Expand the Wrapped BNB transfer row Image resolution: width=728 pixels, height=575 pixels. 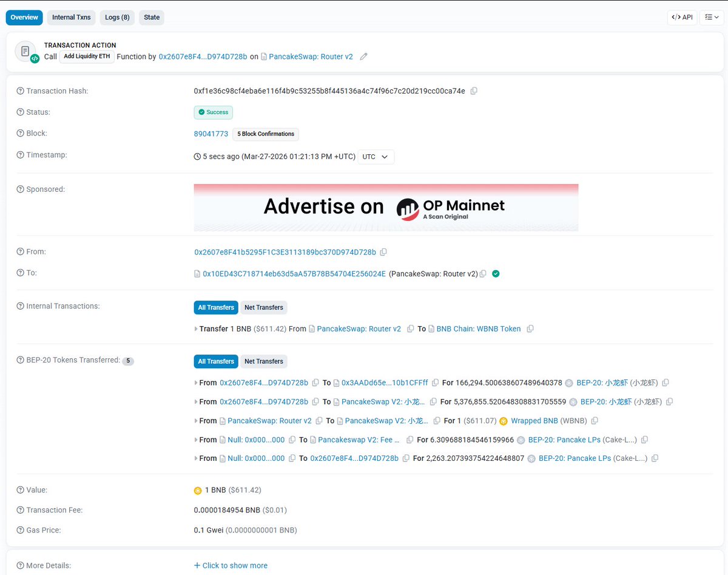(x=196, y=421)
